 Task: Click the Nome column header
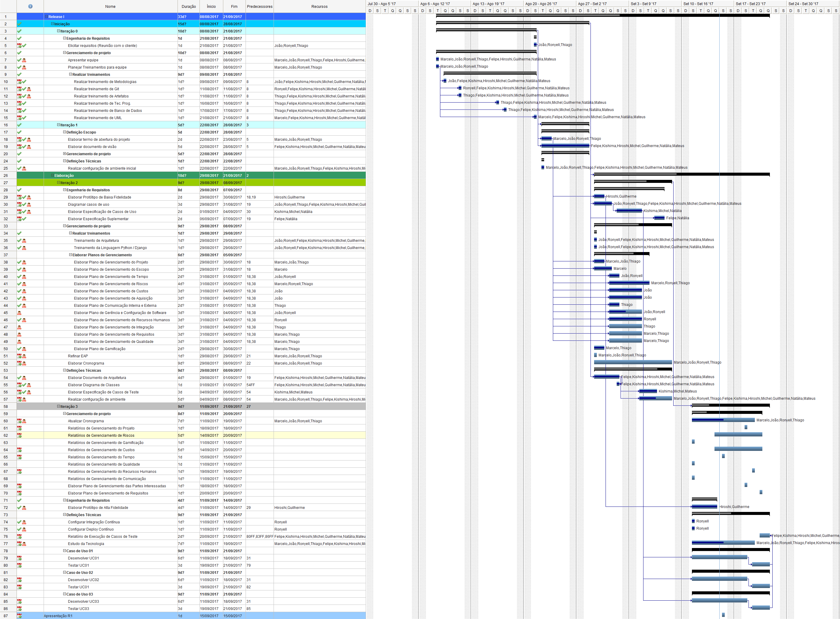tap(110, 6)
